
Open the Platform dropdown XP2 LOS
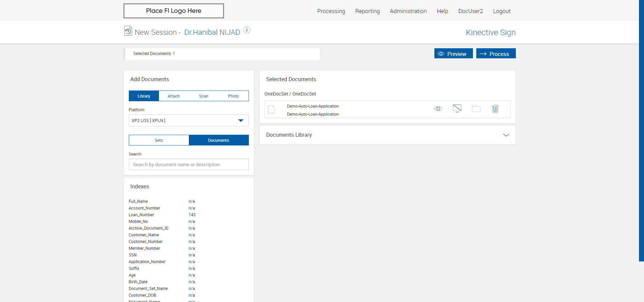(x=189, y=120)
